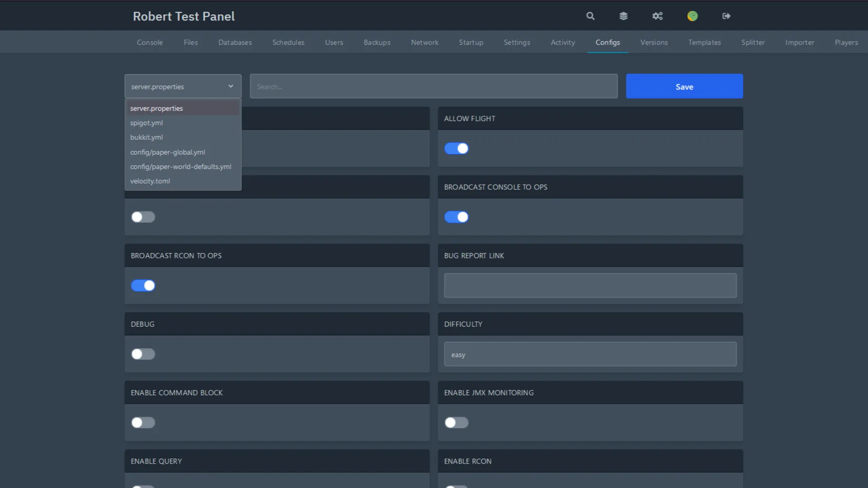This screenshot has width=868, height=488.
Task: Click the Robert Test Panel title link
Action: 184,16
